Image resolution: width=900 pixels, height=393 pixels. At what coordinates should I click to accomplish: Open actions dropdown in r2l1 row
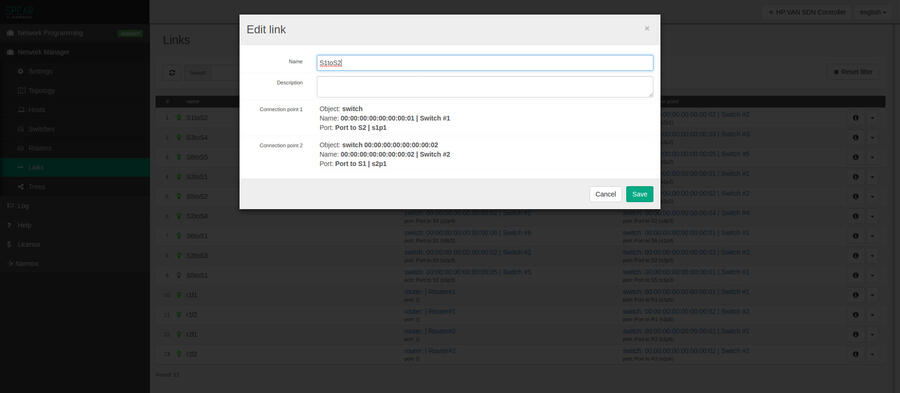coord(872,334)
